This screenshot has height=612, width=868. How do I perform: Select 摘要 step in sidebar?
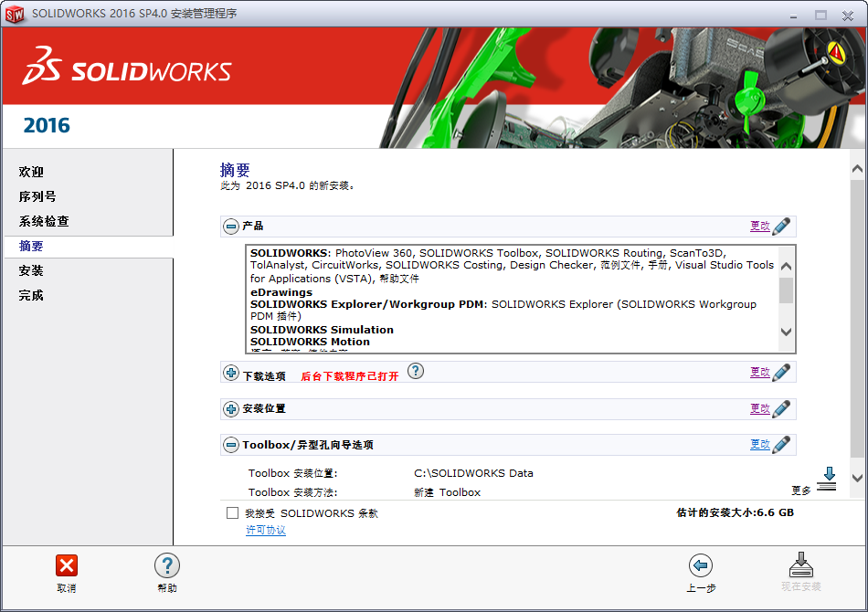coord(31,247)
